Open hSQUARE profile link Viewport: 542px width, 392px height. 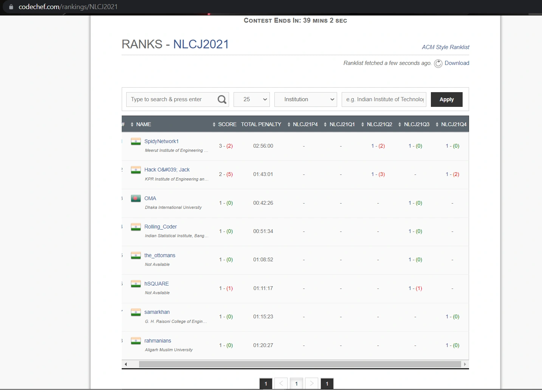pos(156,284)
